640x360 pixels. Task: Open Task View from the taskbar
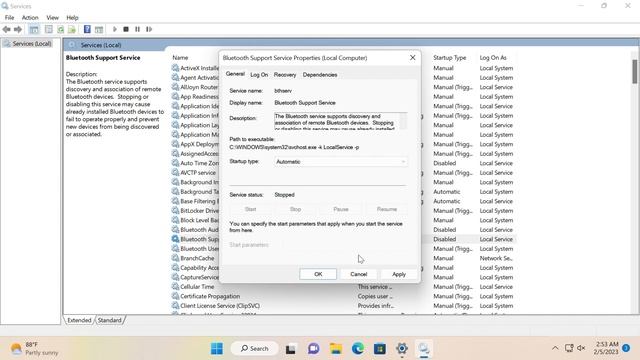pos(290,349)
